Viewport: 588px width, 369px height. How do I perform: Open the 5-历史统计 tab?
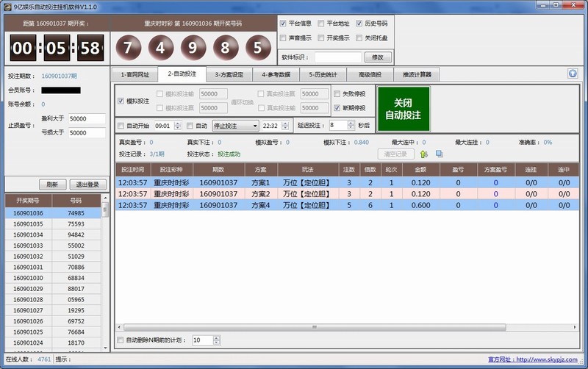coord(323,74)
